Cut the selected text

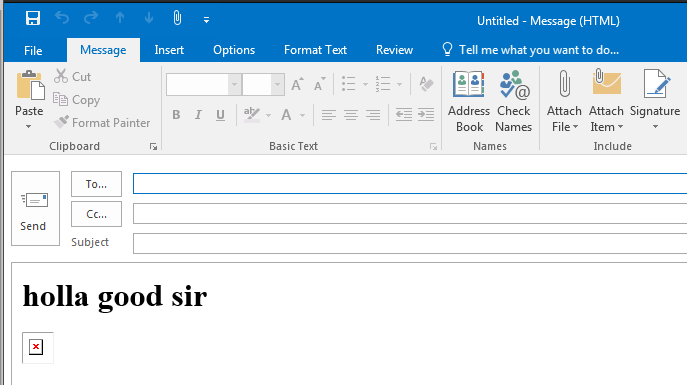pos(72,77)
